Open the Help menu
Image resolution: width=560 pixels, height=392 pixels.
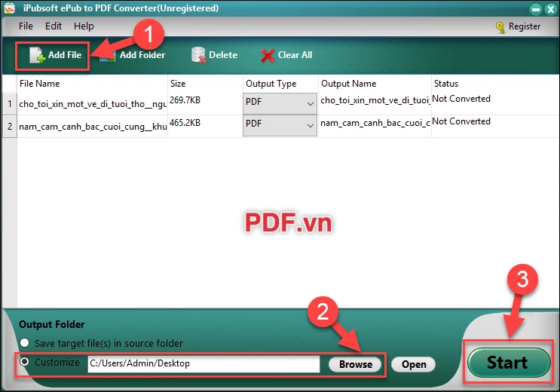pyautogui.click(x=84, y=26)
